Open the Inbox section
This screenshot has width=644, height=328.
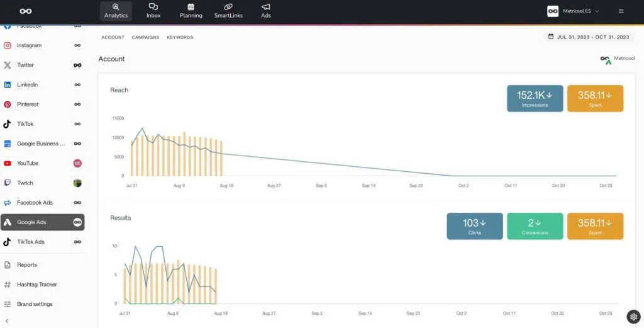153,11
